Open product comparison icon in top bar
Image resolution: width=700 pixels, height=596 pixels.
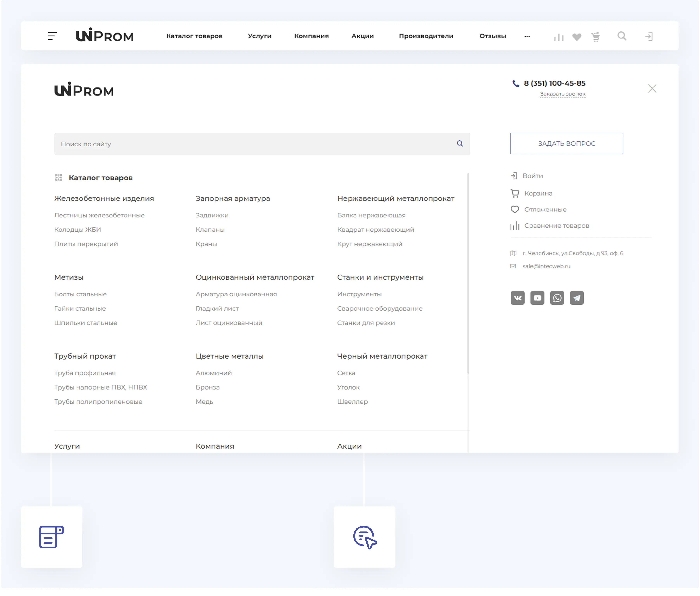pyautogui.click(x=559, y=36)
